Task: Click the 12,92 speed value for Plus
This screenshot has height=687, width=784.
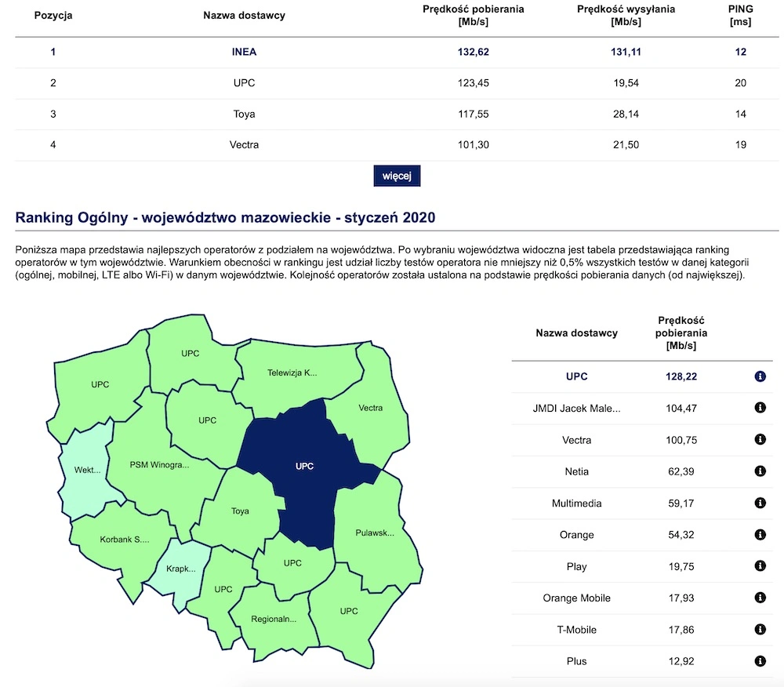Action: [x=681, y=661]
